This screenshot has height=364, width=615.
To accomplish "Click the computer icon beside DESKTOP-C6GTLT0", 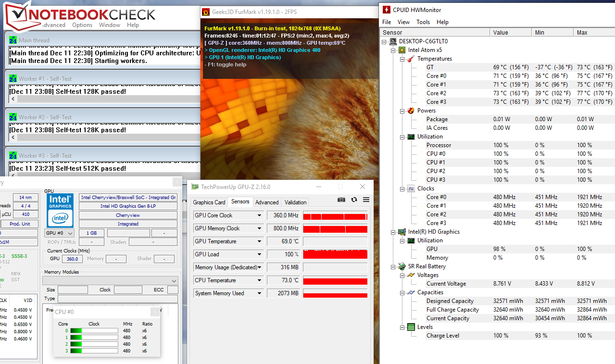I will coord(393,41).
